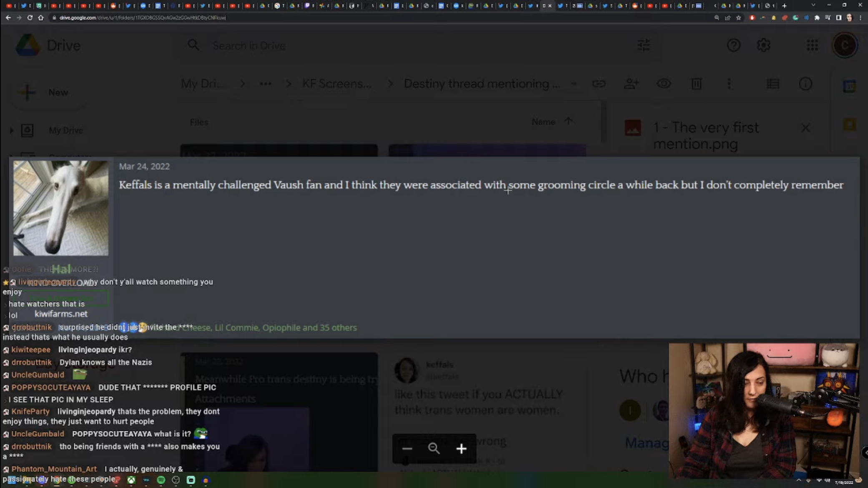This screenshot has height=488, width=868.
Task: Click chat username 'KnifeParty'
Action: [x=30, y=411]
